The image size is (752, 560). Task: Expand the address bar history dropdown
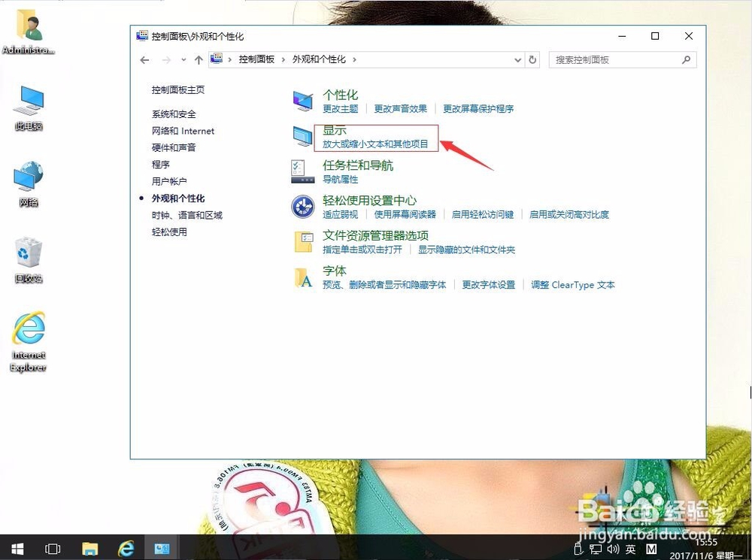tap(517, 60)
